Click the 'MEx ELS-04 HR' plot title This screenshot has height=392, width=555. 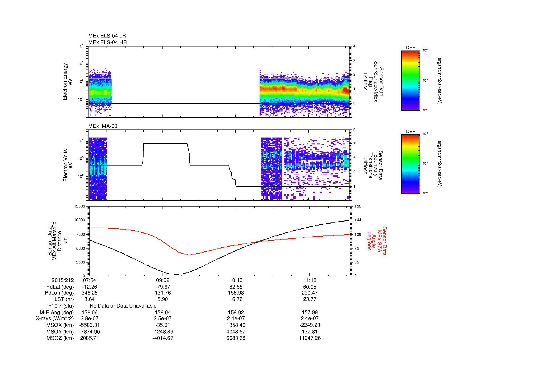tap(107, 42)
